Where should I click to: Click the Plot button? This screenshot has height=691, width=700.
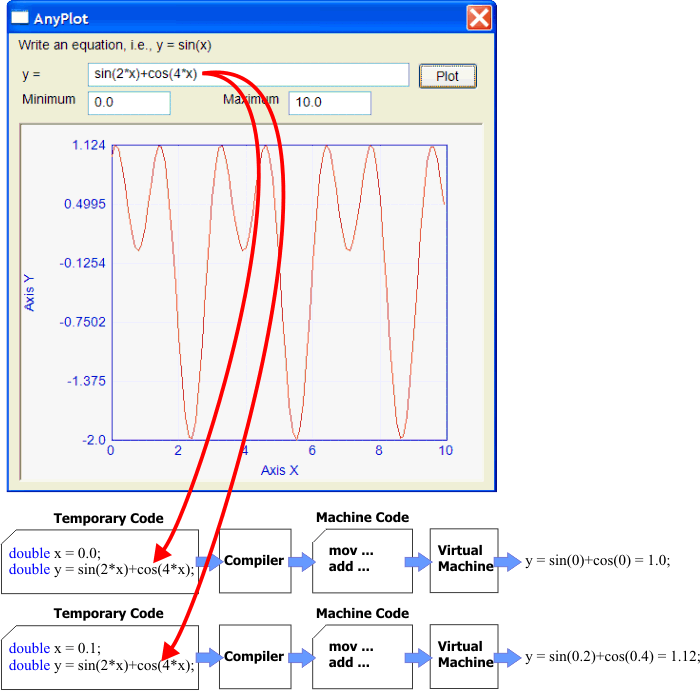coord(447,76)
